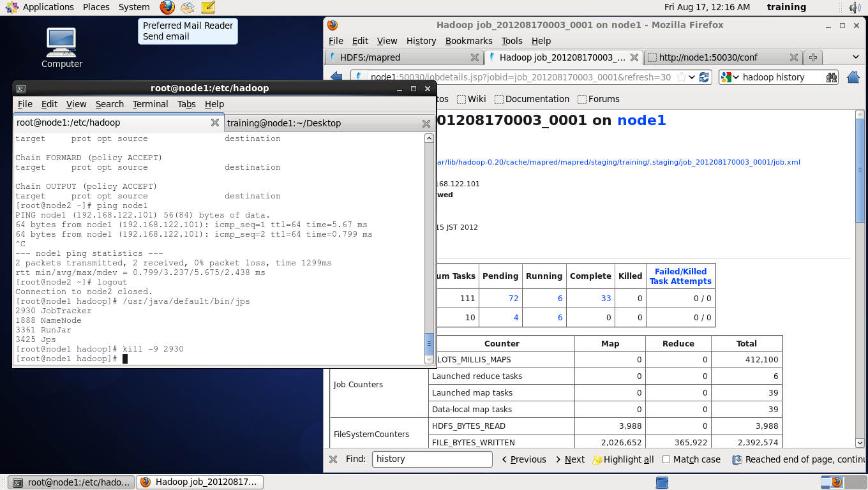
Task: Click the trash icon in the bottom panel
Action: pyautogui.click(x=662, y=482)
